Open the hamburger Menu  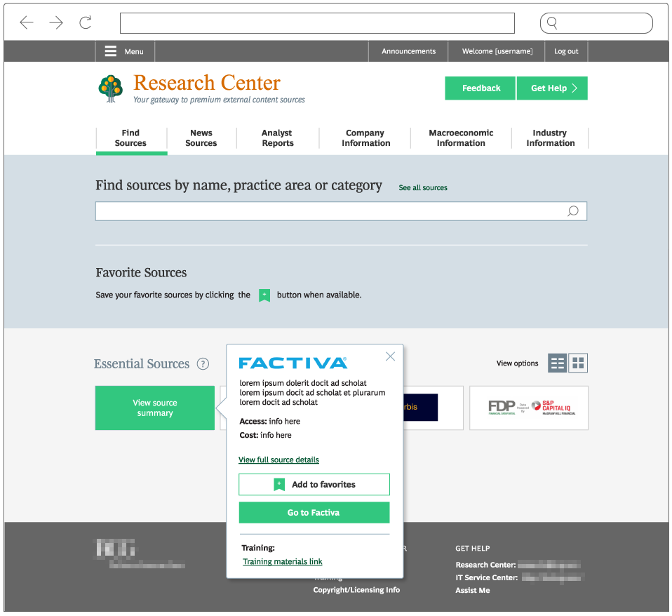(125, 51)
